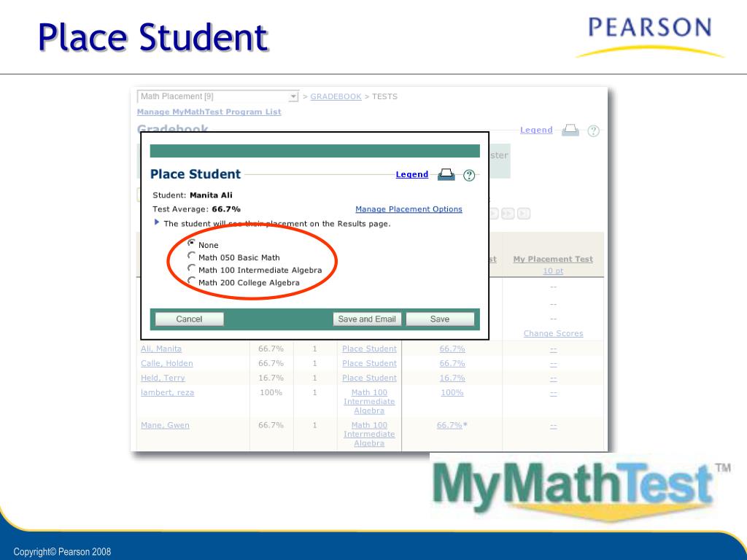Open Manage Placement Options link
Image resolution: width=747 pixels, height=560 pixels.
[x=409, y=209]
